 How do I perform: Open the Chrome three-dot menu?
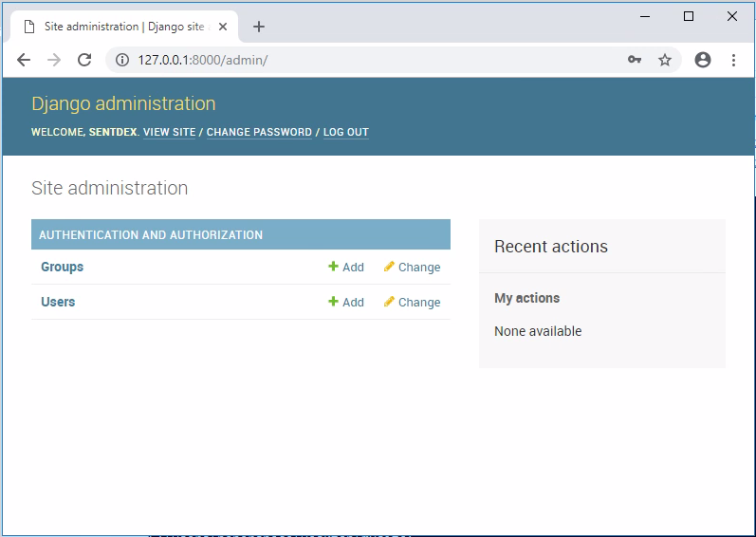pyautogui.click(x=733, y=60)
